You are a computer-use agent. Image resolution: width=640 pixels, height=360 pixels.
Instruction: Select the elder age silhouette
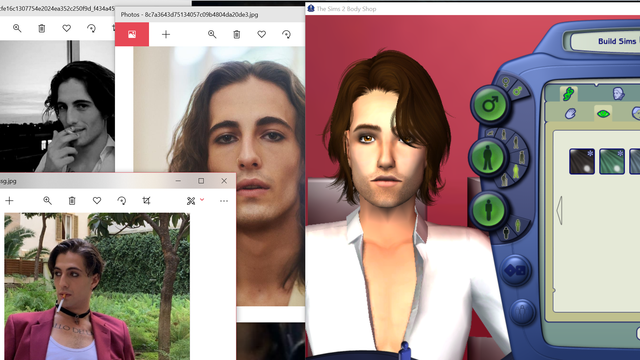coord(504,179)
